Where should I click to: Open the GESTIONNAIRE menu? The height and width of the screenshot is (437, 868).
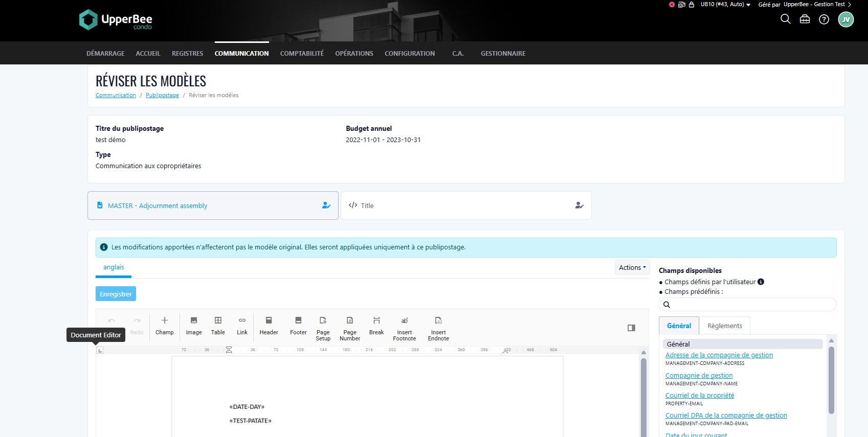503,53
